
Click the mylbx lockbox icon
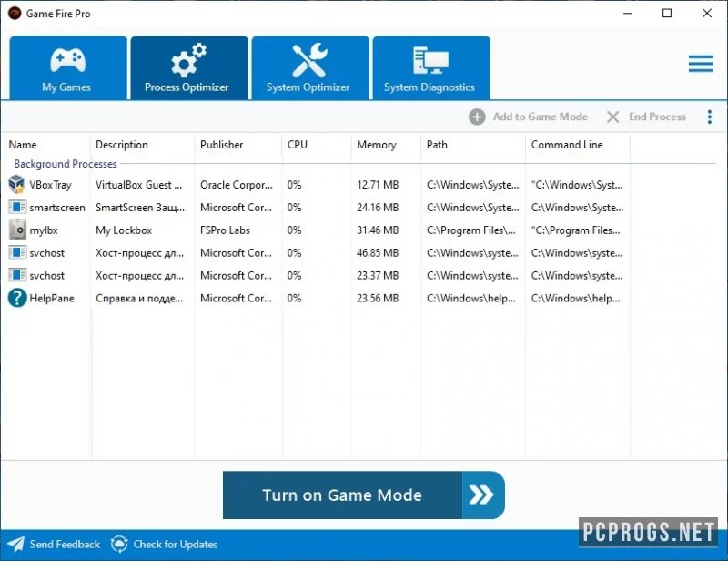click(x=17, y=229)
